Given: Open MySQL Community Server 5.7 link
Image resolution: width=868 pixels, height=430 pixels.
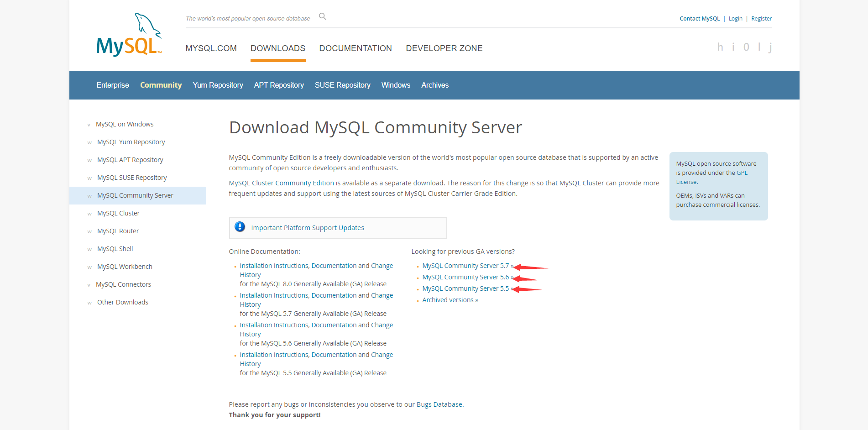Looking at the screenshot, I should [x=465, y=266].
